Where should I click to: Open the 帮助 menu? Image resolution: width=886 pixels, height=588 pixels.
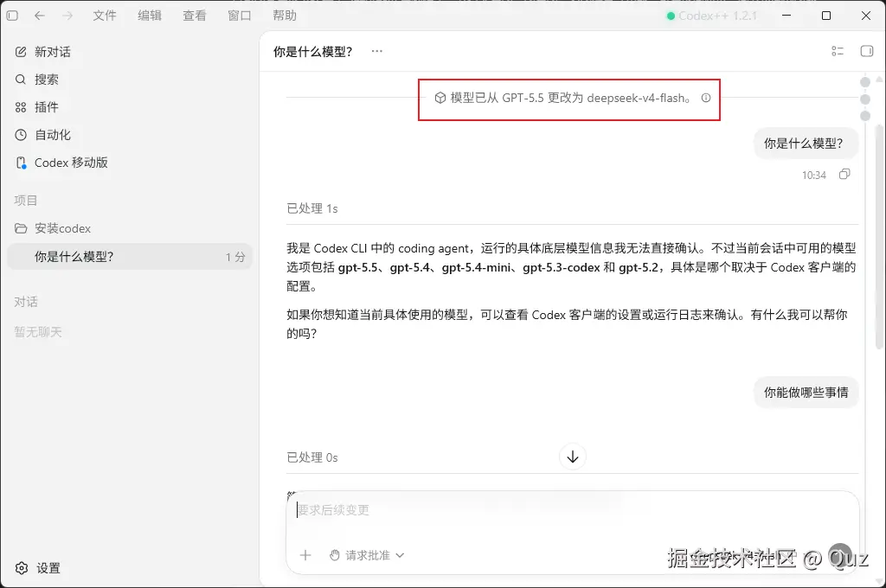pyautogui.click(x=284, y=16)
